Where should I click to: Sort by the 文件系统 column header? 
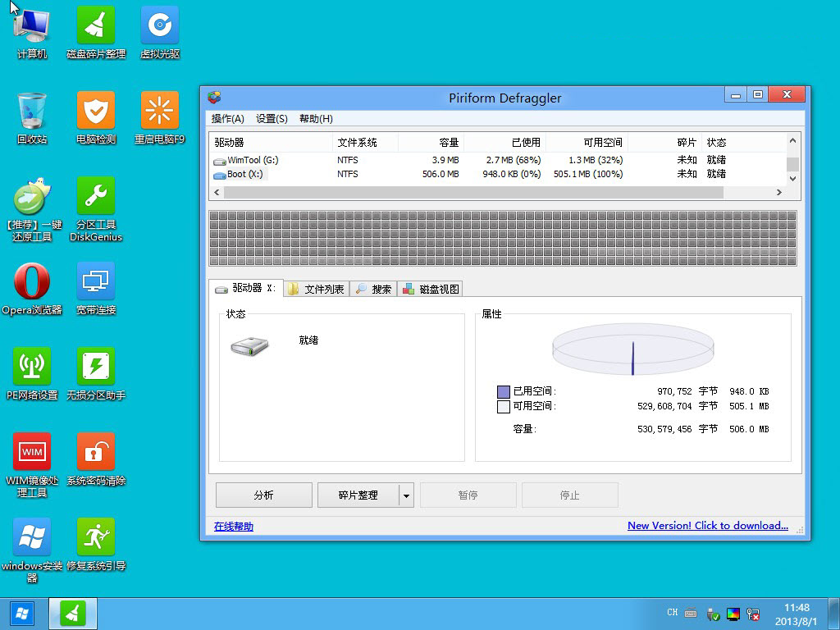[x=365, y=143]
